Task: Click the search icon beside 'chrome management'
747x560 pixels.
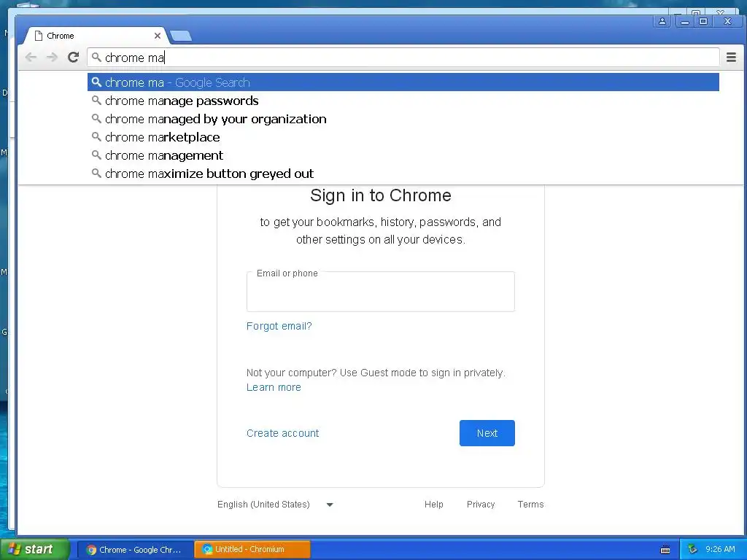Action: (96, 155)
